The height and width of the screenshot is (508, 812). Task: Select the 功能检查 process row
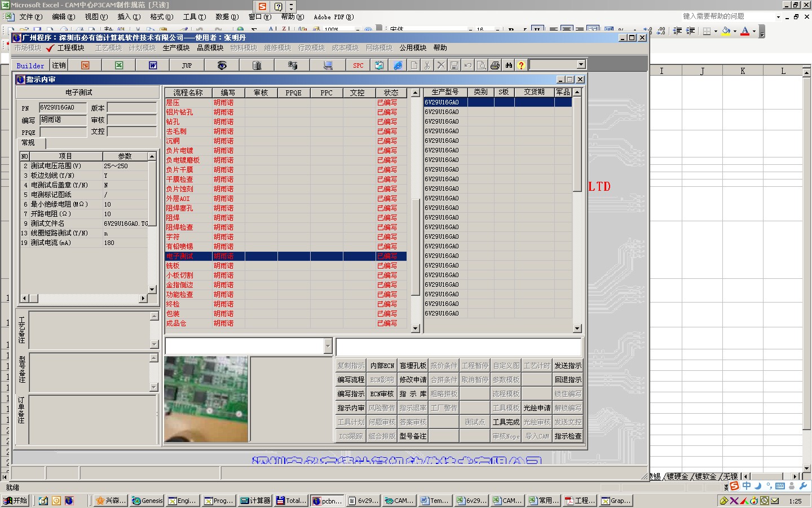click(x=286, y=295)
